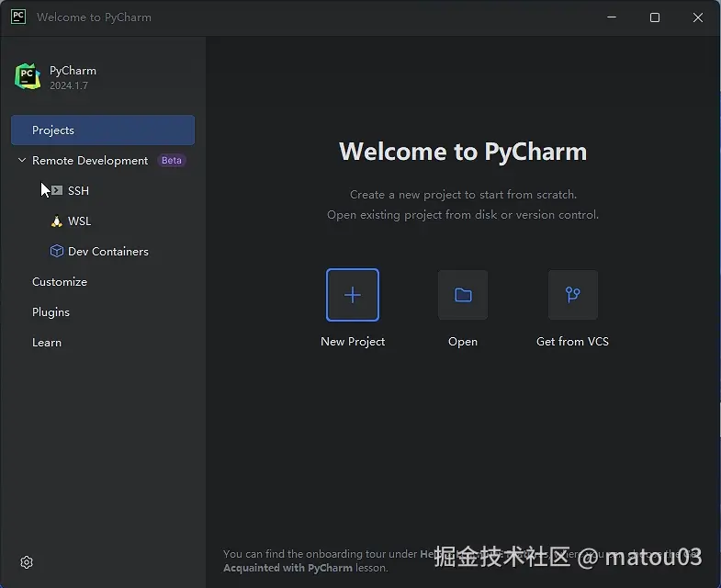Click the New Project label
Image resolution: width=721 pixels, height=588 pixels.
(x=353, y=342)
